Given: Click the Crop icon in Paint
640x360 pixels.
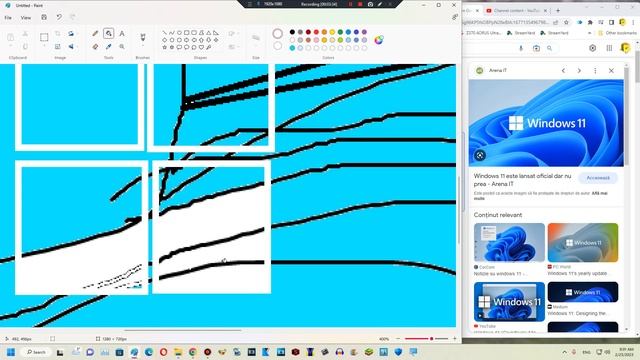Looking at the screenshot, I should 58,33.
